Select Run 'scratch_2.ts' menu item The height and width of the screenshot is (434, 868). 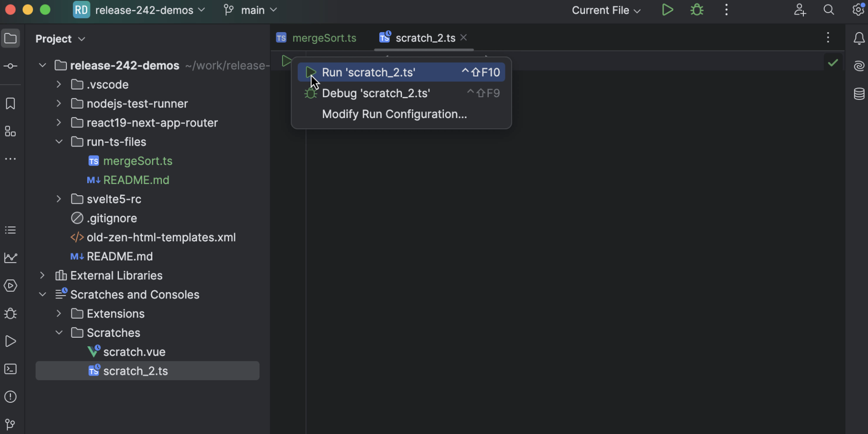click(x=401, y=72)
